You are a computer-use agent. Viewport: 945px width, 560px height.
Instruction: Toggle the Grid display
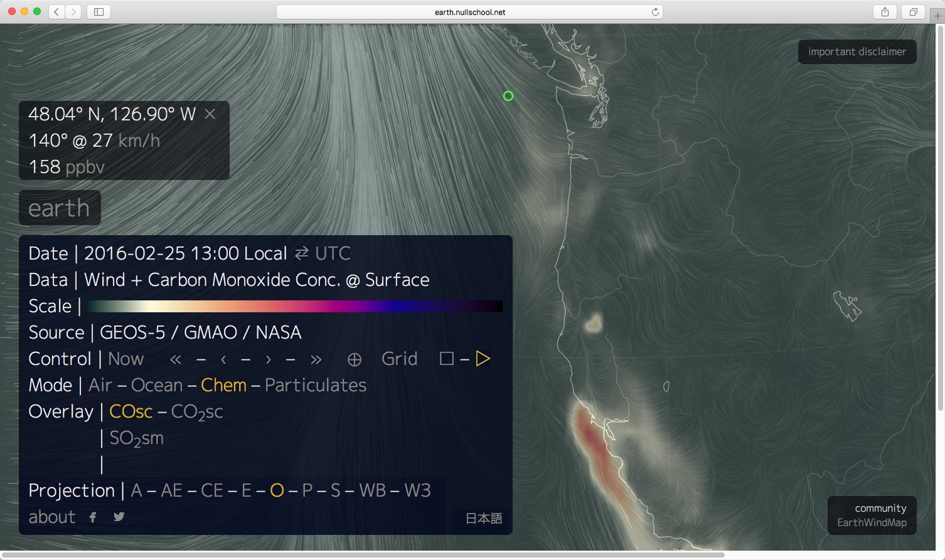399,359
